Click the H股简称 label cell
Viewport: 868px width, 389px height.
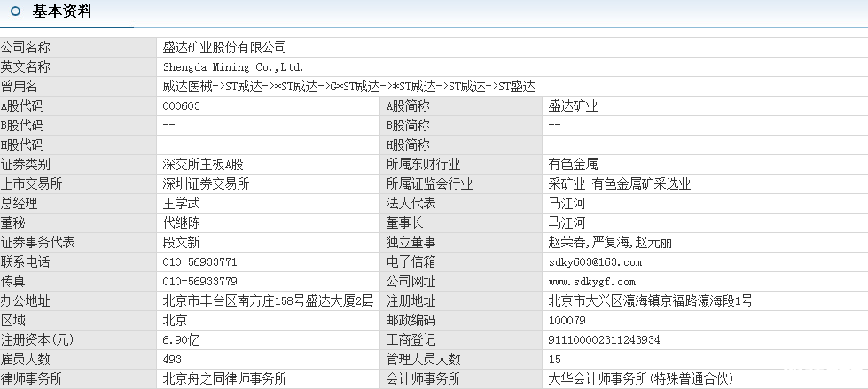[461, 145]
